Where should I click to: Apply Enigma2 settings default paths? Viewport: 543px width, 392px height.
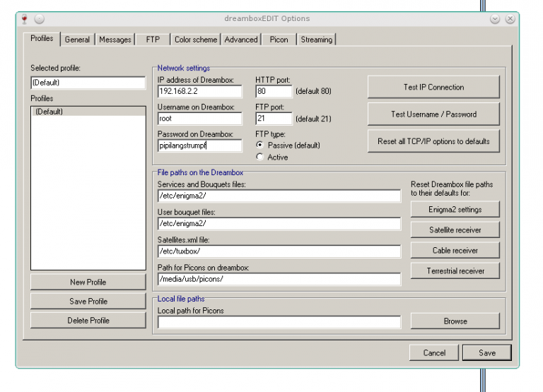(x=455, y=210)
